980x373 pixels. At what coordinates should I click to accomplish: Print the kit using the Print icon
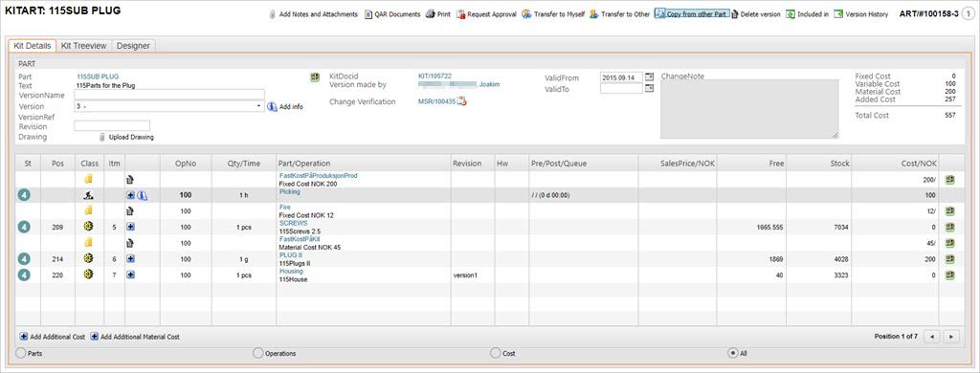pos(438,14)
